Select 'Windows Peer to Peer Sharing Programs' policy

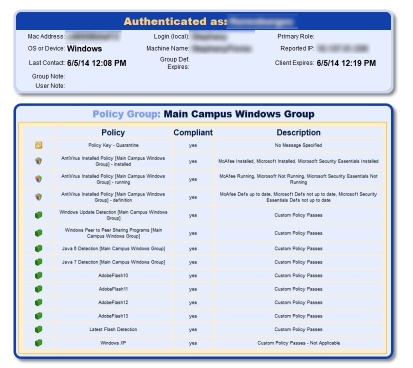pyautogui.click(x=113, y=233)
